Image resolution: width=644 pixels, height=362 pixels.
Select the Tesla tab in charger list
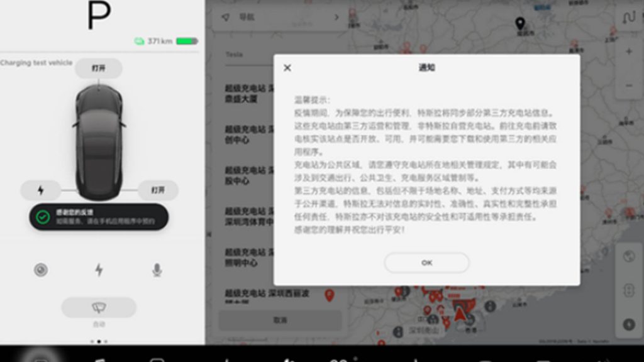click(234, 55)
